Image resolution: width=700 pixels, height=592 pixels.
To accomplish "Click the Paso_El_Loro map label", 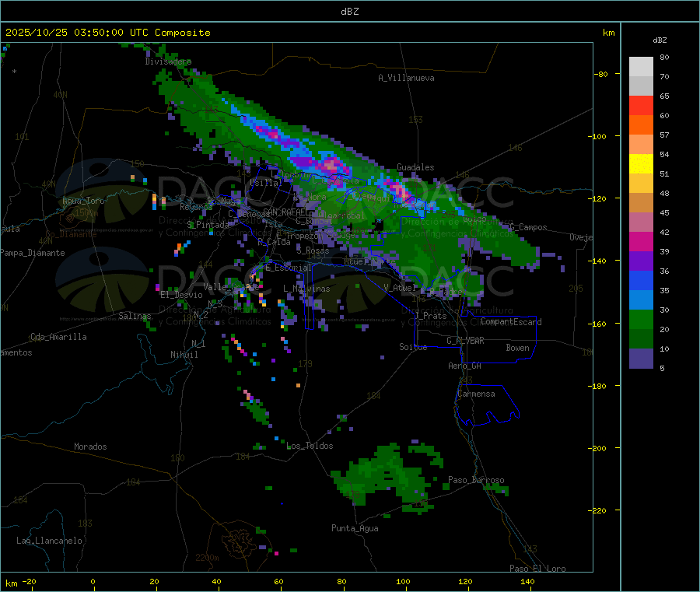I will coord(538,569).
